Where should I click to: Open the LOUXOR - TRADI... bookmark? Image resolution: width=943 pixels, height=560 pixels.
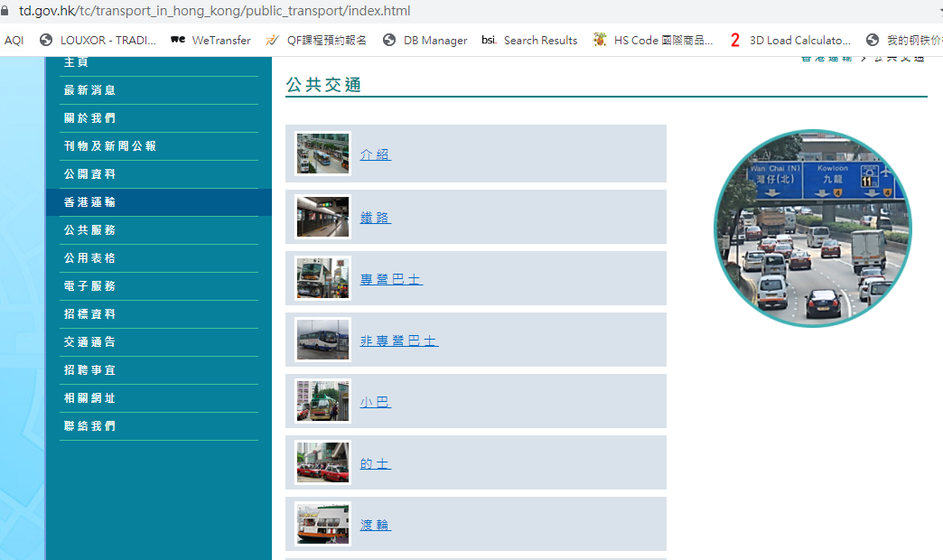(108, 41)
